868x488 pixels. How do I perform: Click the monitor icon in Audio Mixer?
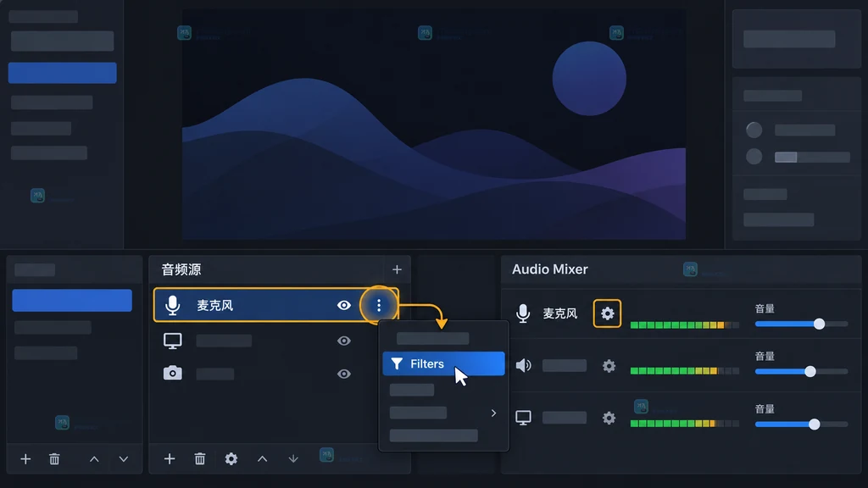pos(523,418)
